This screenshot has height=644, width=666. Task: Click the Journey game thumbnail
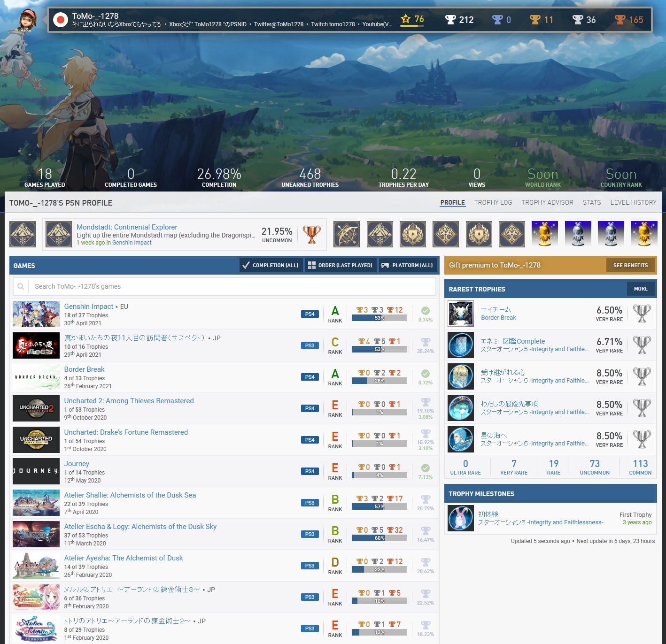tap(36, 471)
